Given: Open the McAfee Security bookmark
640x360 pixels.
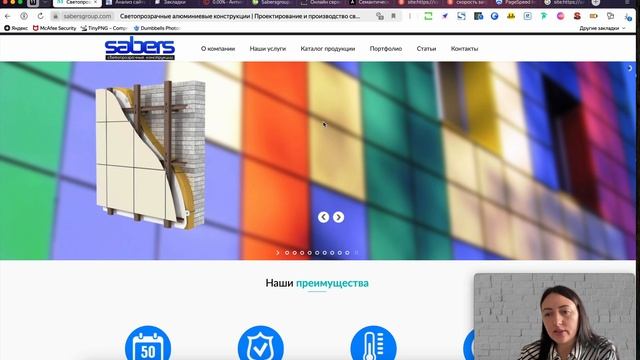Looking at the screenshot, I should click(x=54, y=28).
